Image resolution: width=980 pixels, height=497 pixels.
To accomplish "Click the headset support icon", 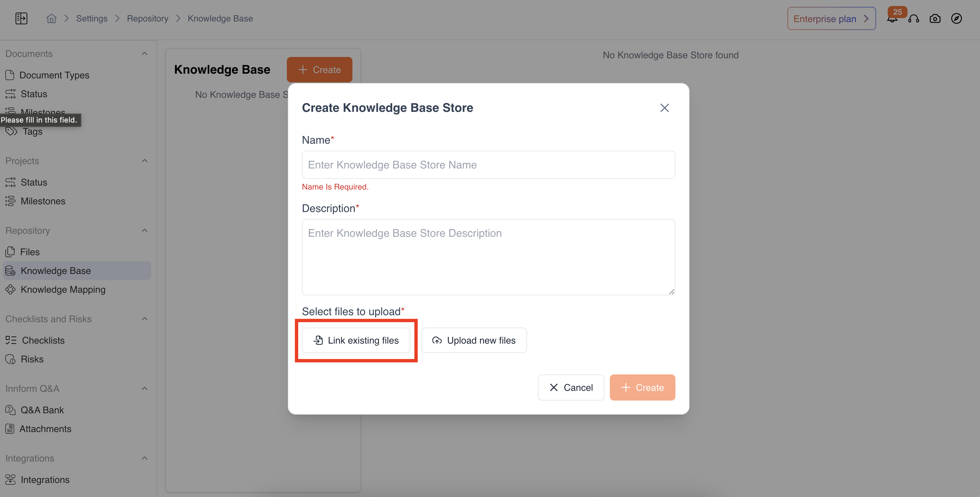I will (913, 18).
